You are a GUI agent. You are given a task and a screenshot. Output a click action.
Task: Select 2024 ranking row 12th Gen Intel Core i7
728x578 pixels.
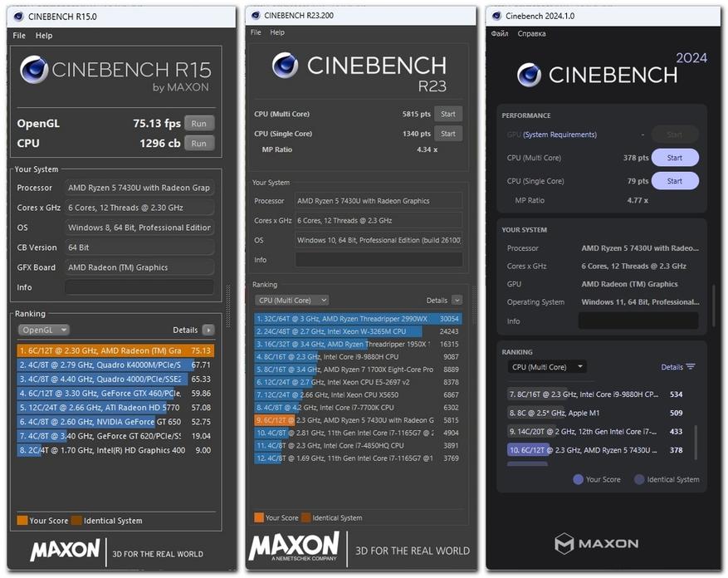(597, 431)
